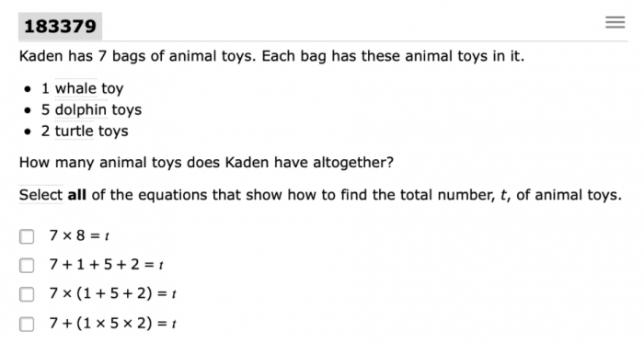
Task: Click the equation label 7 × (1 + 5 + 2) = t
Action: click(x=113, y=293)
